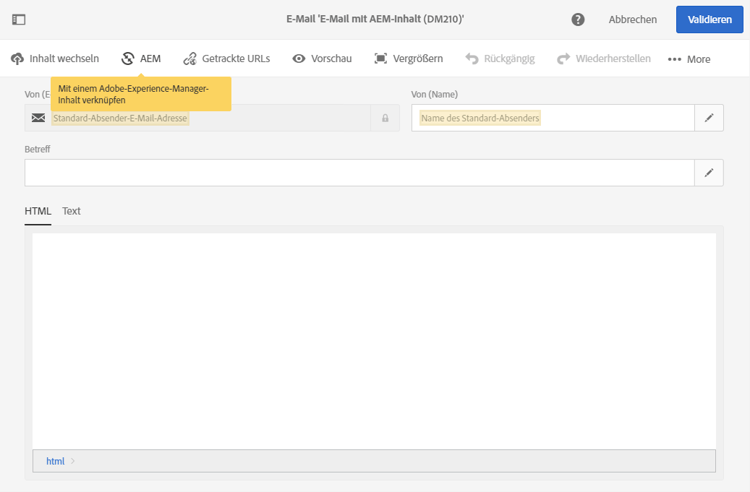Open Getrackte URLs
750x492 pixels.
click(227, 58)
